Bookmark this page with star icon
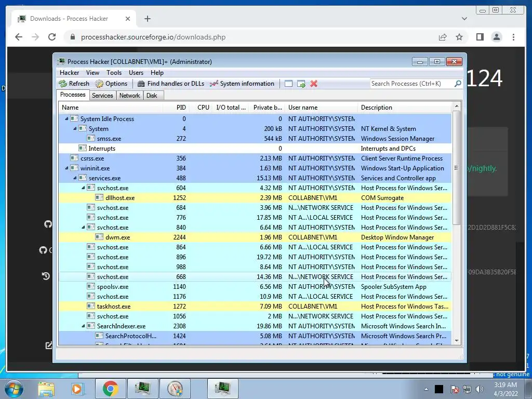Screen dimensions: 532x399 (x=459, y=37)
